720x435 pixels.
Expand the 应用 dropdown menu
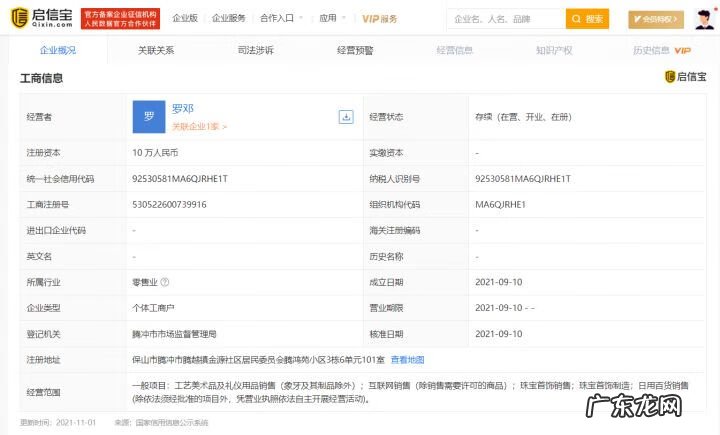click(x=332, y=18)
